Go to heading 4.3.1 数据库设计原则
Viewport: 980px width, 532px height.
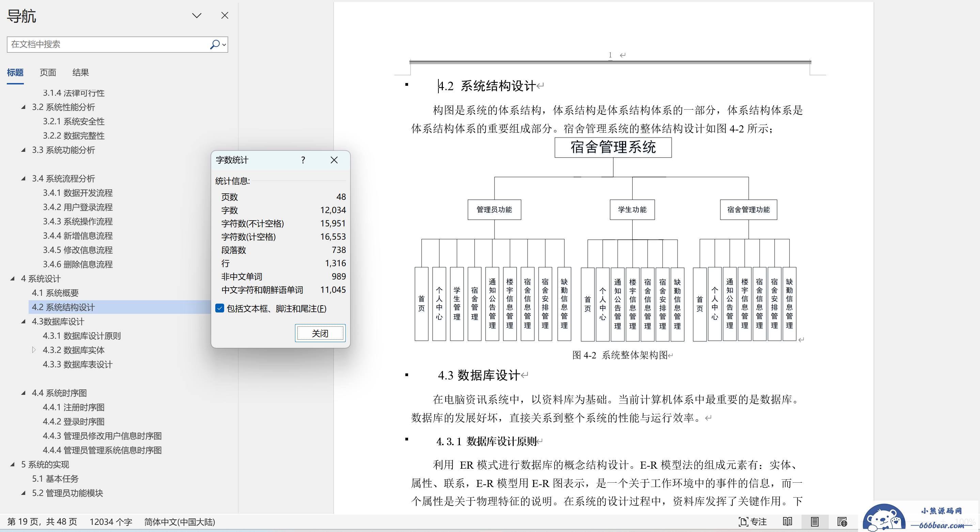[x=81, y=336]
